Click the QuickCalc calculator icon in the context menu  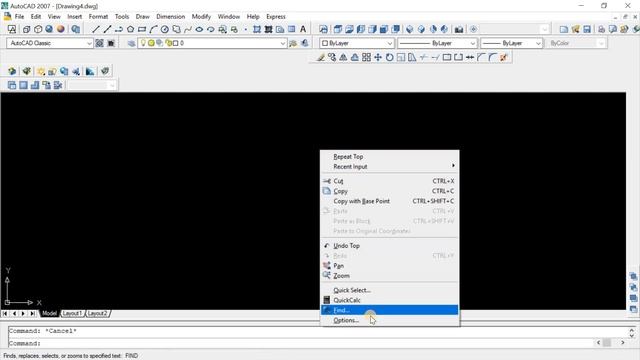click(327, 300)
